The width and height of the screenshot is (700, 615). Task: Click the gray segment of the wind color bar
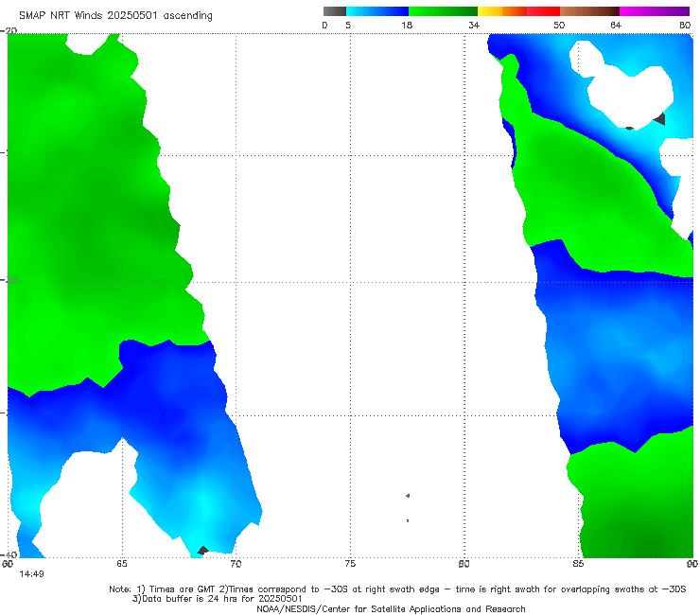[334, 11]
